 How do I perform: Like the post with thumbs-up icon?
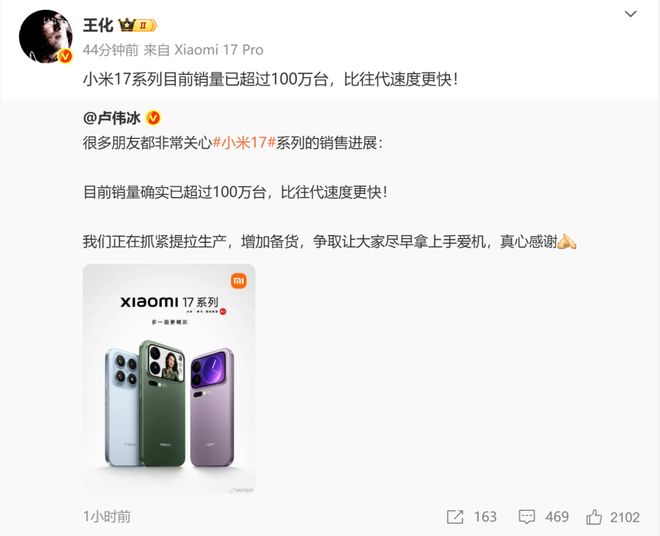point(593,516)
